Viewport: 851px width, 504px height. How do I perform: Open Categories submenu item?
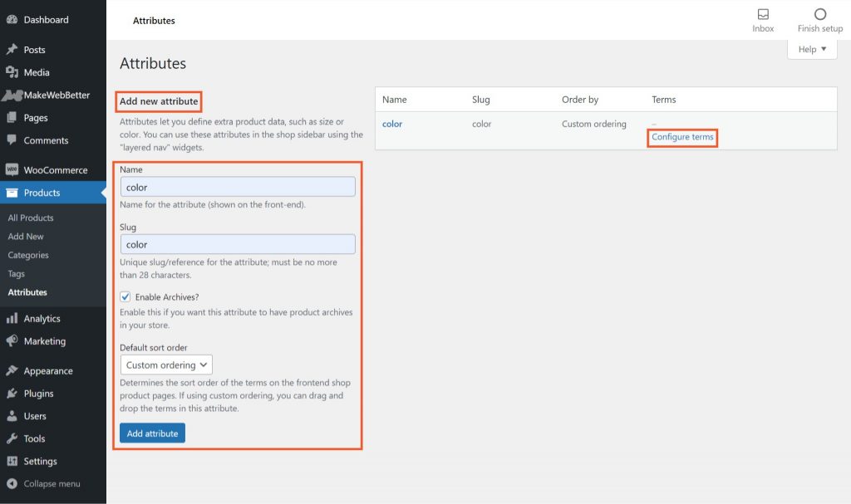pyautogui.click(x=28, y=255)
